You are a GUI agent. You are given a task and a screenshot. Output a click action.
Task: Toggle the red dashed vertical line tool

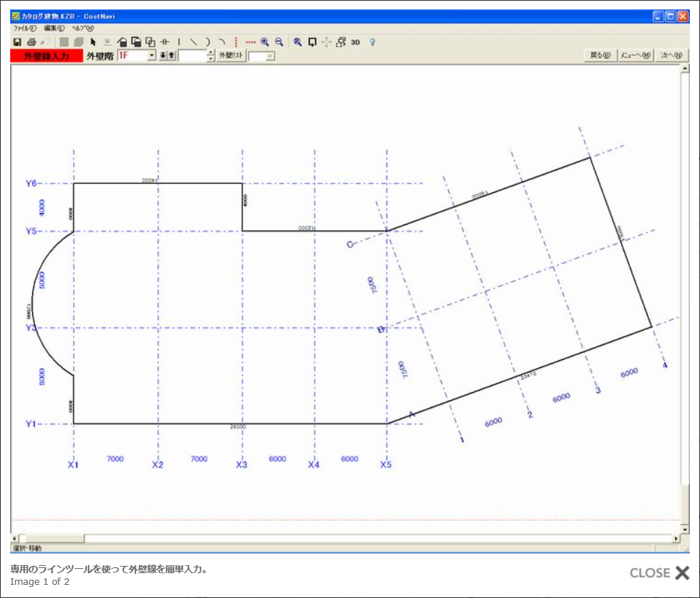[236, 42]
